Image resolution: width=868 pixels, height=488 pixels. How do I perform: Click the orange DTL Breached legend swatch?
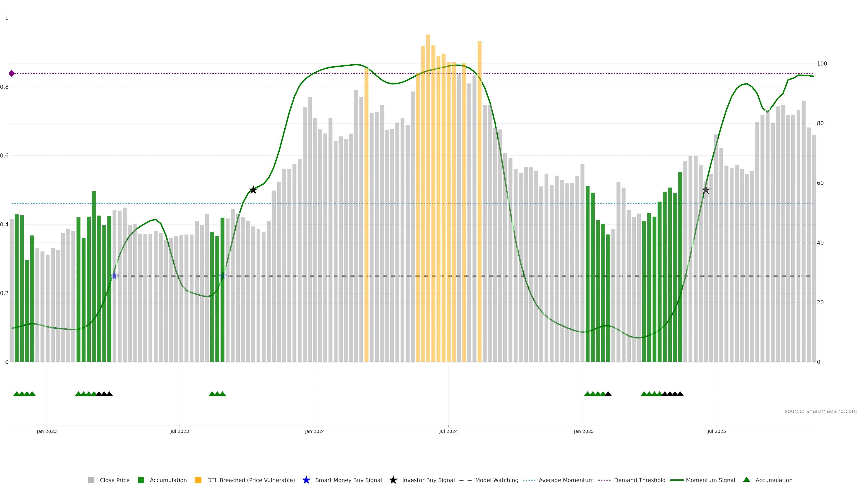pyautogui.click(x=198, y=480)
